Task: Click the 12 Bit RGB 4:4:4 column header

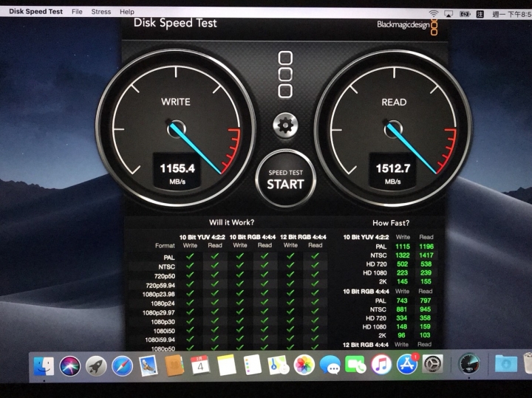Action: click(x=303, y=237)
